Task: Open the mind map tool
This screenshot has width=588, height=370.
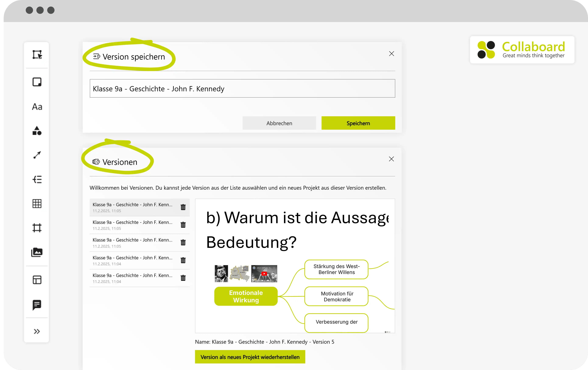Action: pyautogui.click(x=37, y=180)
